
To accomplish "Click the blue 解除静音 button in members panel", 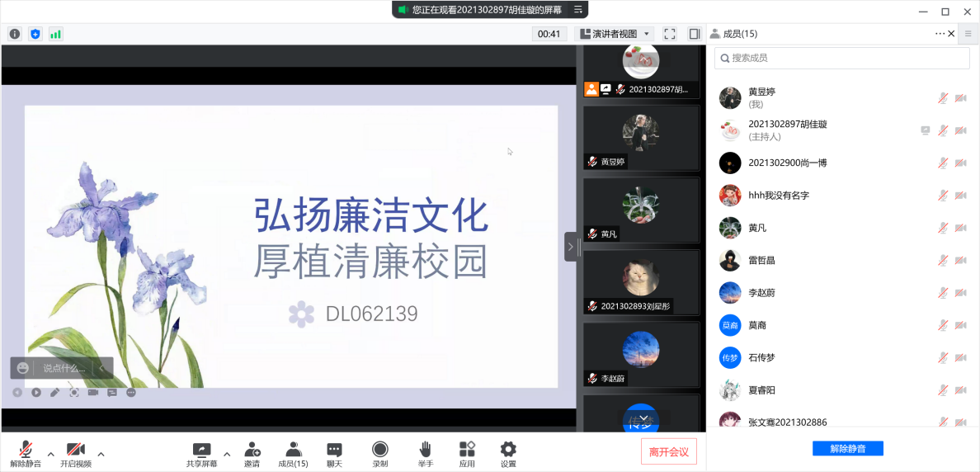I will tap(847, 449).
